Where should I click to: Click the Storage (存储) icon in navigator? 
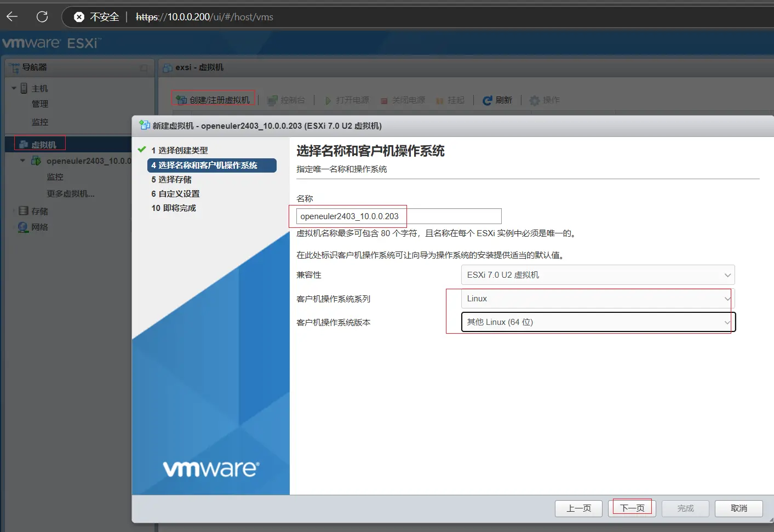point(24,211)
